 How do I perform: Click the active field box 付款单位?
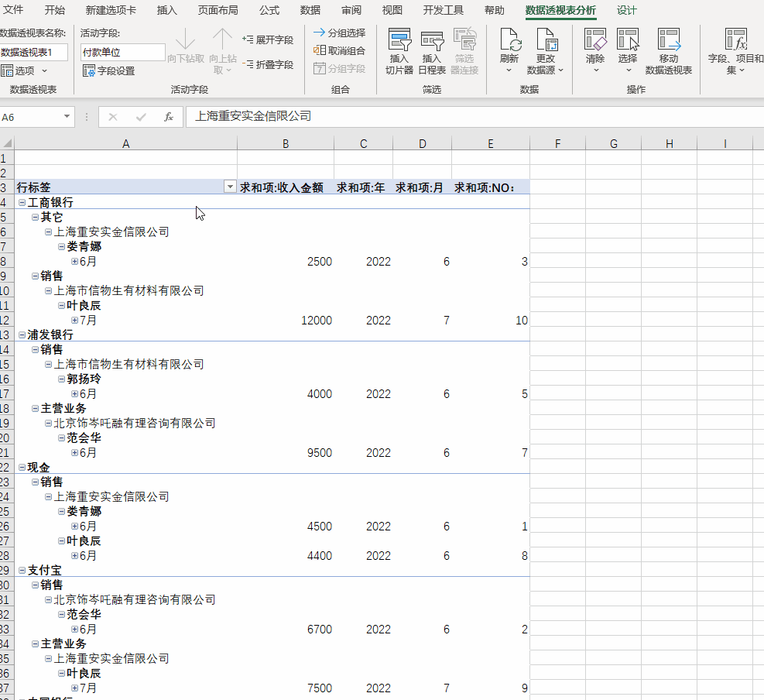tap(123, 52)
